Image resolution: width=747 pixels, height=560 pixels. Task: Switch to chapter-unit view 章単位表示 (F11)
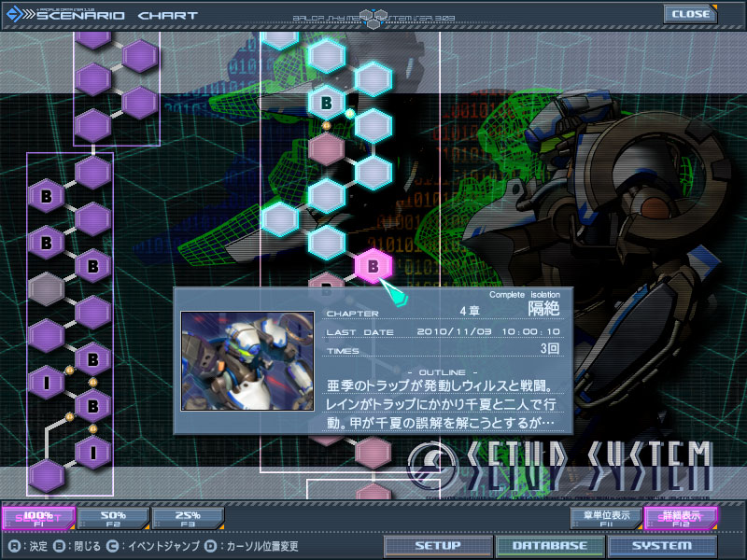606,518
